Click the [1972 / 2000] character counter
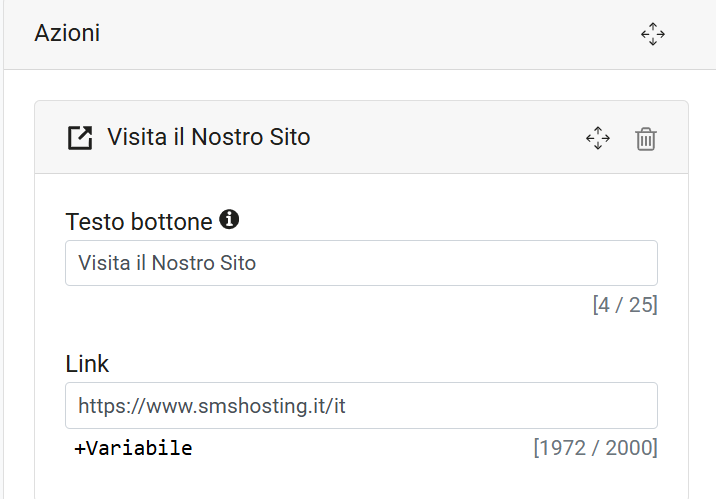 tap(595, 448)
